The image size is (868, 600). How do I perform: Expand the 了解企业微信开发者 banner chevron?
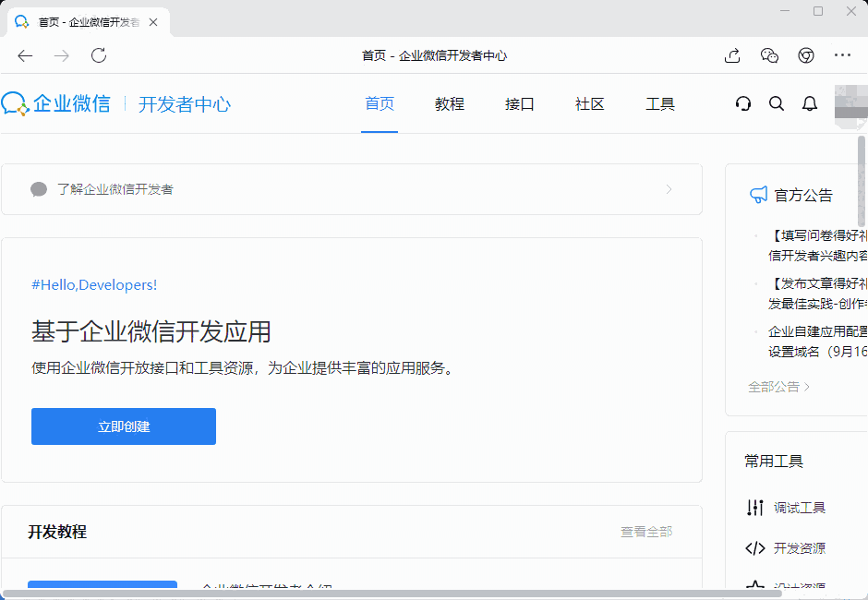(669, 189)
